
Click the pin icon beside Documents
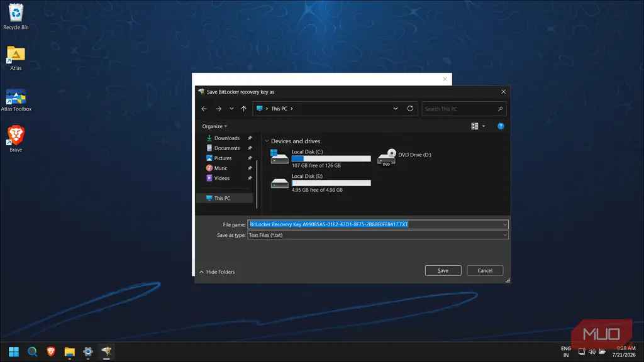click(250, 148)
